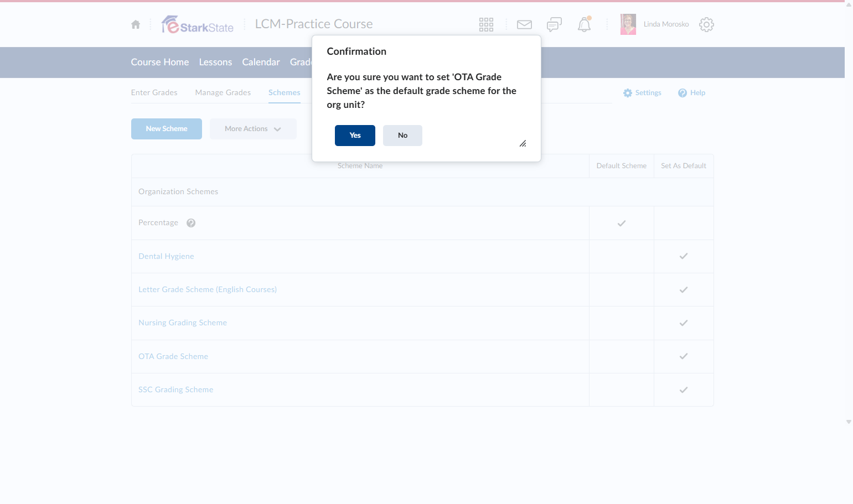Open the Calendar nav item
This screenshot has height=504, width=853.
pyautogui.click(x=261, y=62)
